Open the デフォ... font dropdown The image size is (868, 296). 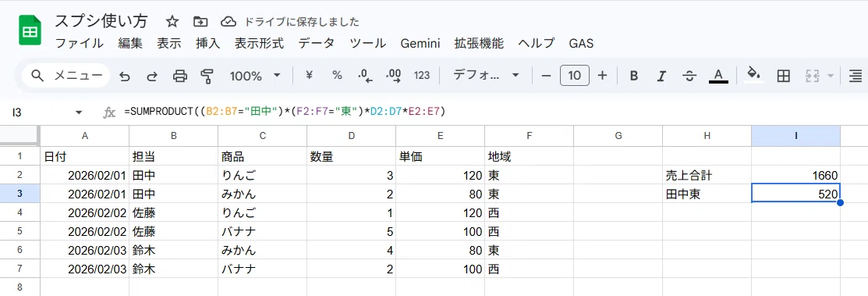tap(486, 76)
